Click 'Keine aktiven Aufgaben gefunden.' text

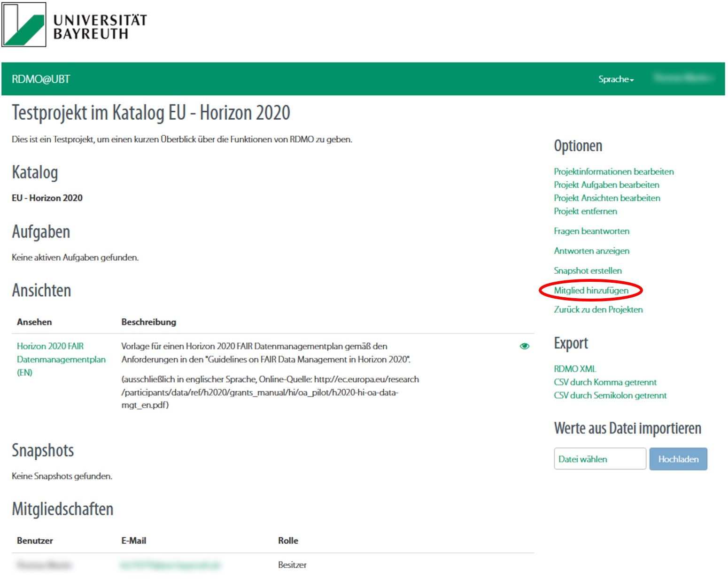(75, 257)
